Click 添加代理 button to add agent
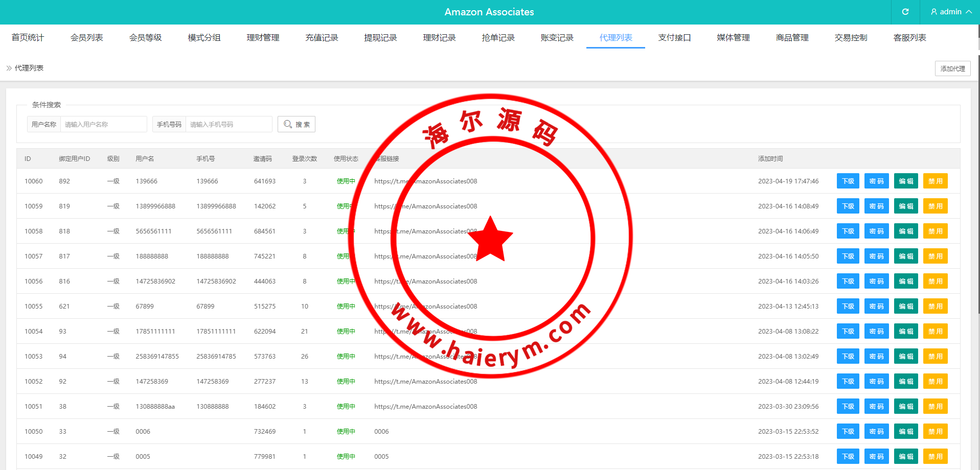The height and width of the screenshot is (470, 980). pyautogui.click(x=952, y=68)
